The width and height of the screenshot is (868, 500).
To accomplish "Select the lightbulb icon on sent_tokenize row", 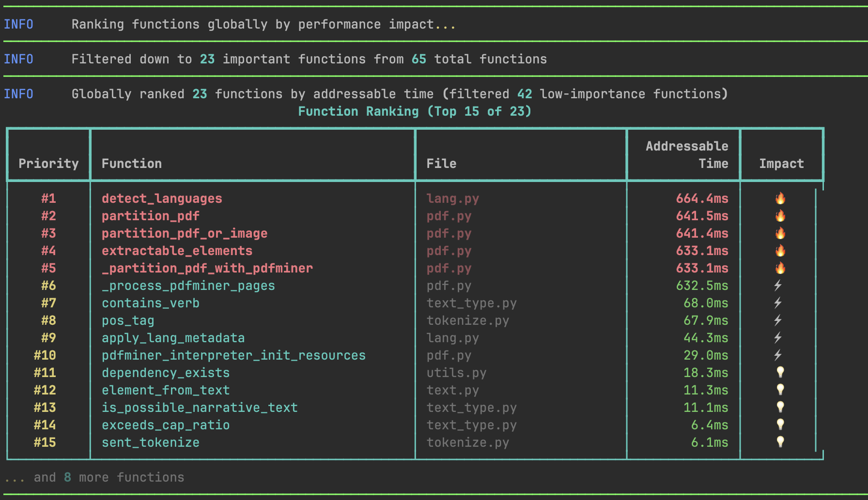I will [x=780, y=442].
